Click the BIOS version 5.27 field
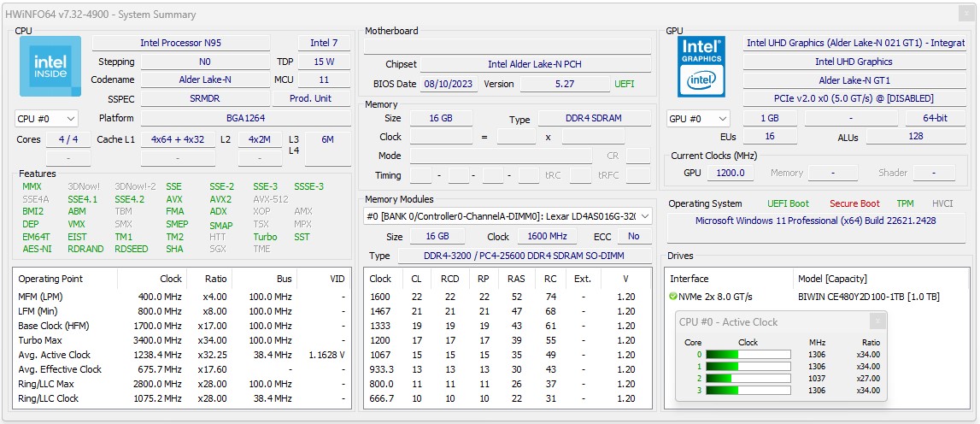Image resolution: width=980 pixels, height=424 pixels. 565,84
